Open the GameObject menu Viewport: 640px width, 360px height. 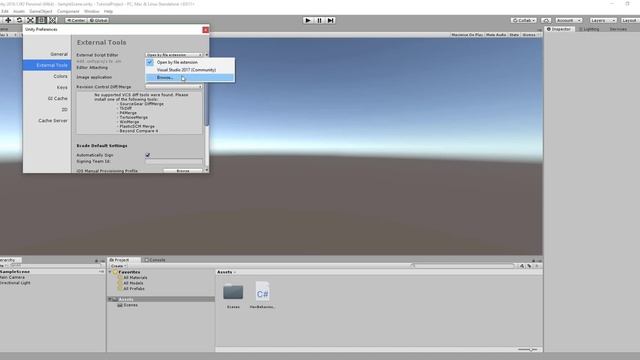point(41,11)
